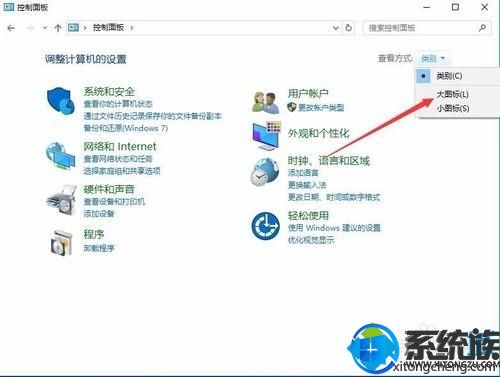Click 使用 Windows 建议的设置 link
Image resolution: width=500 pixels, height=377 pixels.
pyautogui.click(x=334, y=228)
